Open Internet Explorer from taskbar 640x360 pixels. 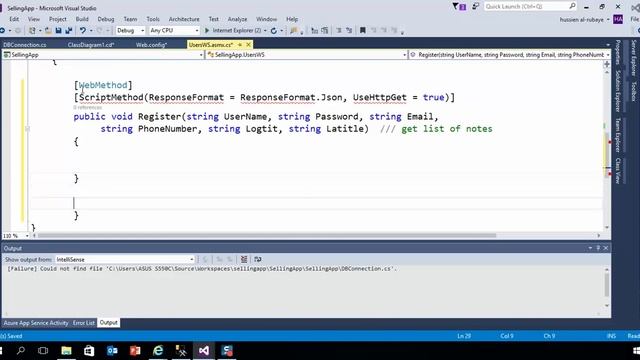point(158,351)
